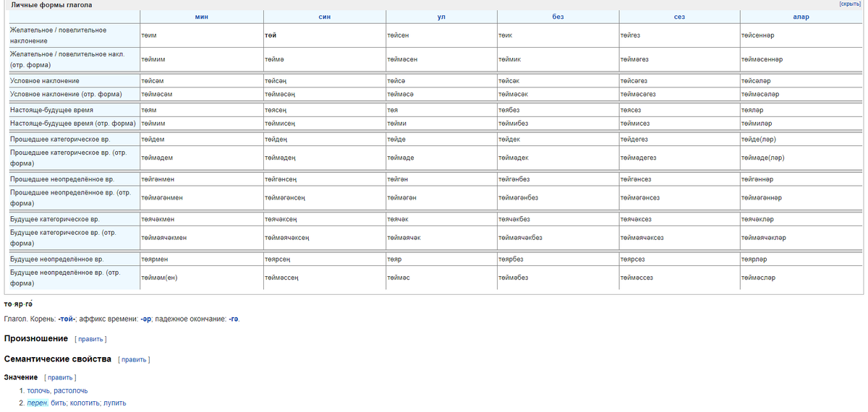The image size is (868, 412).
Task: Edit the Семантические свойства section via править
Action: click(134, 359)
